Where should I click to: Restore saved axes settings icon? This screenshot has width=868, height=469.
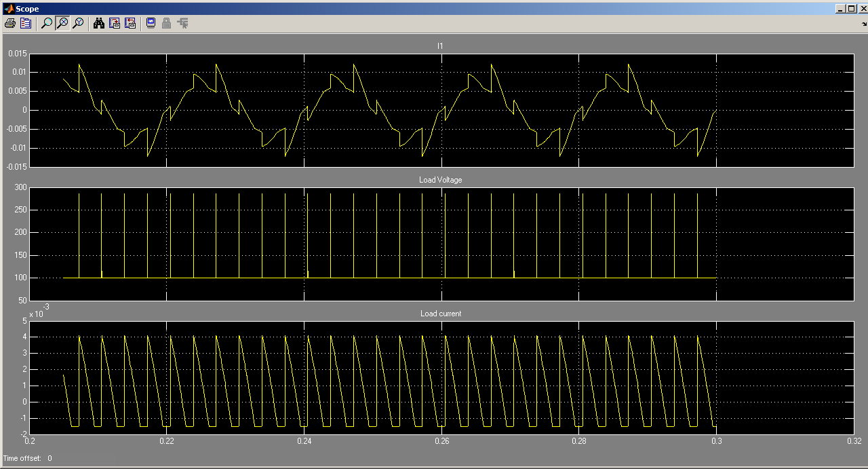pyautogui.click(x=130, y=23)
